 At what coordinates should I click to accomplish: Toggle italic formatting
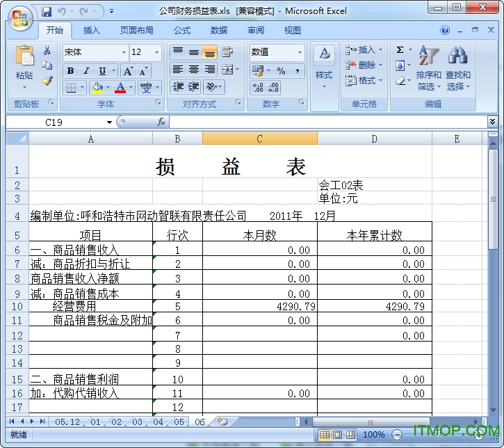click(86, 71)
